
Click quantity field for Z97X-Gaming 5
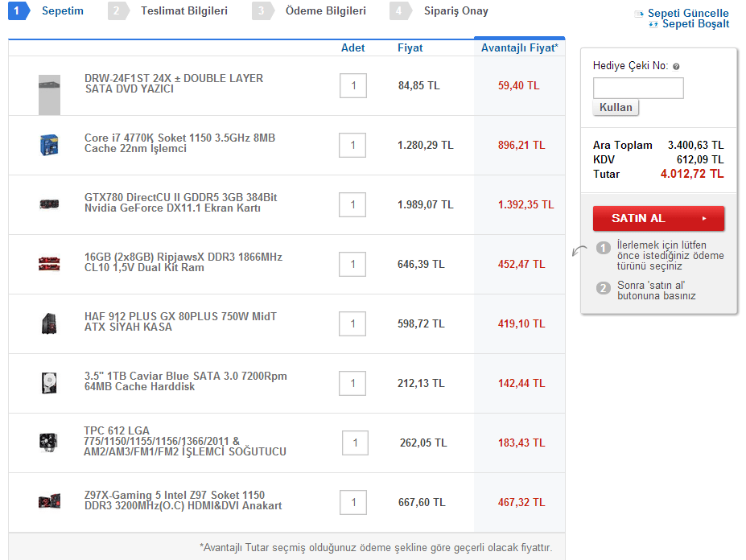pyautogui.click(x=353, y=502)
